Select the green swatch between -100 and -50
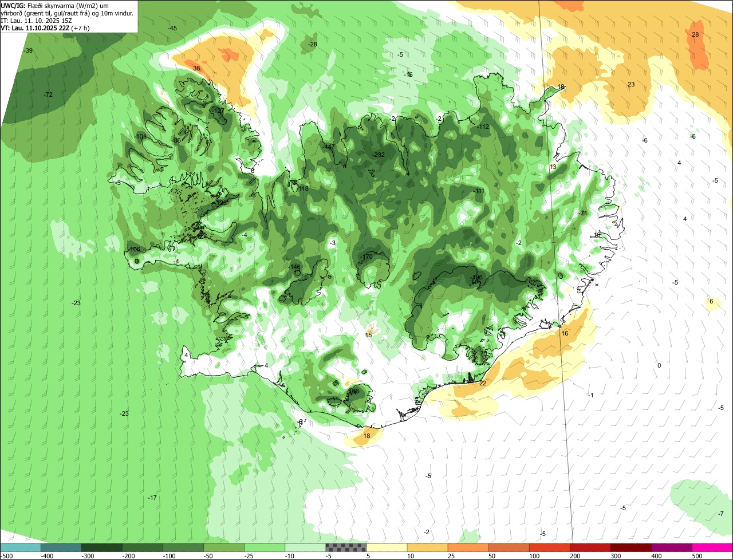The image size is (733, 560). click(x=183, y=547)
